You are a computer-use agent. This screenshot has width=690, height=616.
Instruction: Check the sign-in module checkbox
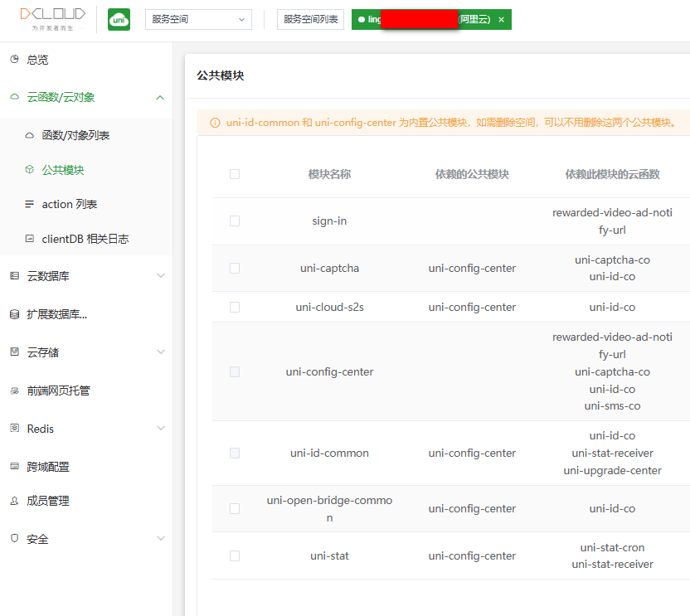pos(235,221)
